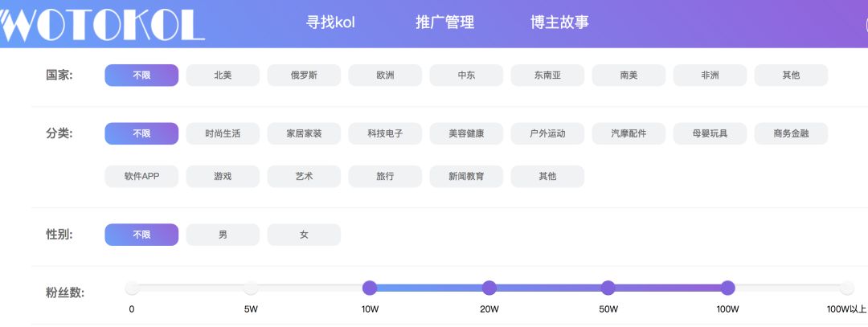Image resolution: width=868 pixels, height=327 pixels.
Task: Click the WOTOKOL logo
Action: pos(102,24)
